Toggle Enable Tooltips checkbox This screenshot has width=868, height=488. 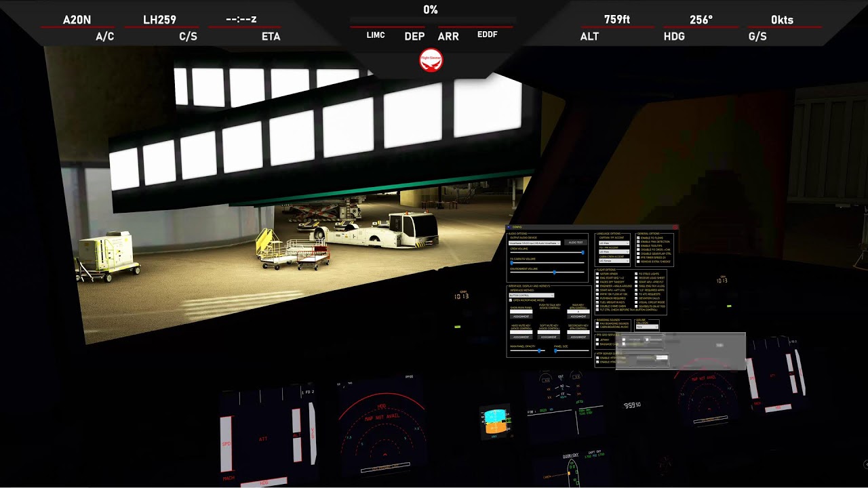tap(638, 245)
